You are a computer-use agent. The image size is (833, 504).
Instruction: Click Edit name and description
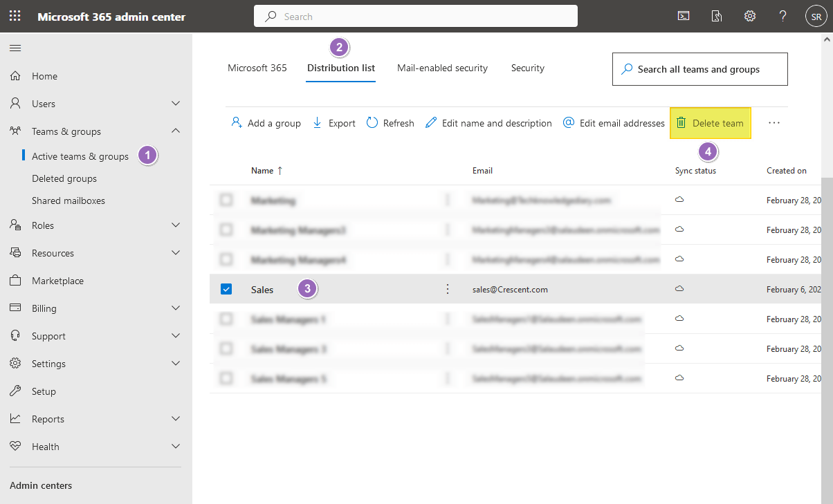click(x=488, y=123)
